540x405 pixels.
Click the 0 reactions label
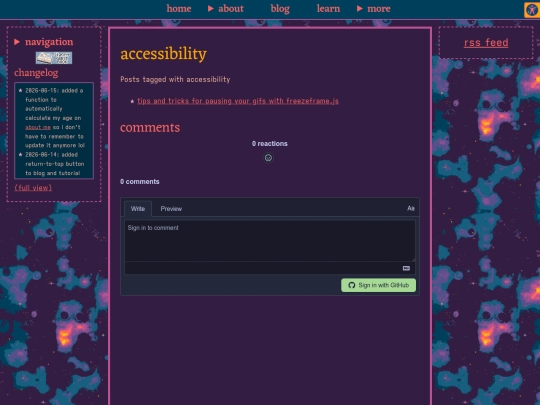[270, 144]
